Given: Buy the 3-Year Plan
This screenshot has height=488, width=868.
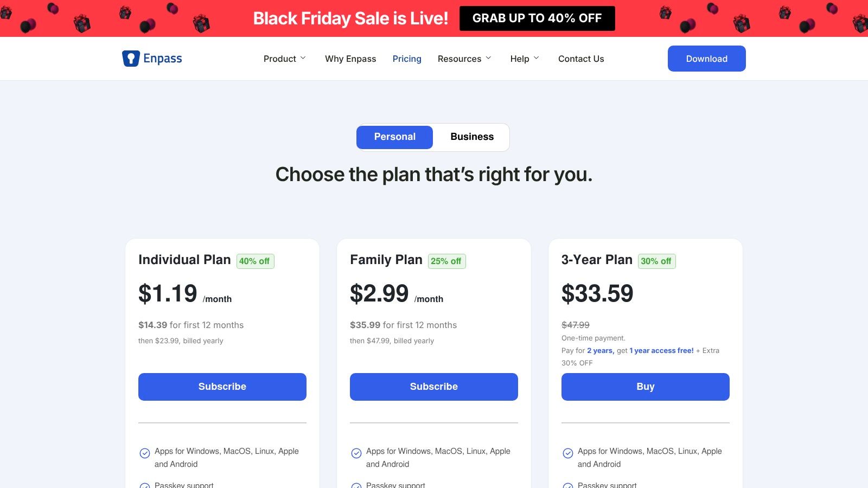Looking at the screenshot, I should pyautogui.click(x=646, y=387).
